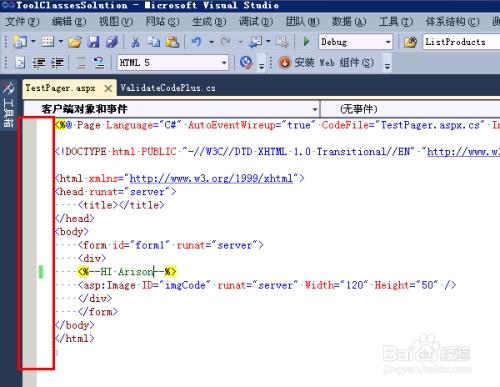The height and width of the screenshot is (387, 500).
Task: Click the Copy icon in toolbar
Action: coord(153,42)
